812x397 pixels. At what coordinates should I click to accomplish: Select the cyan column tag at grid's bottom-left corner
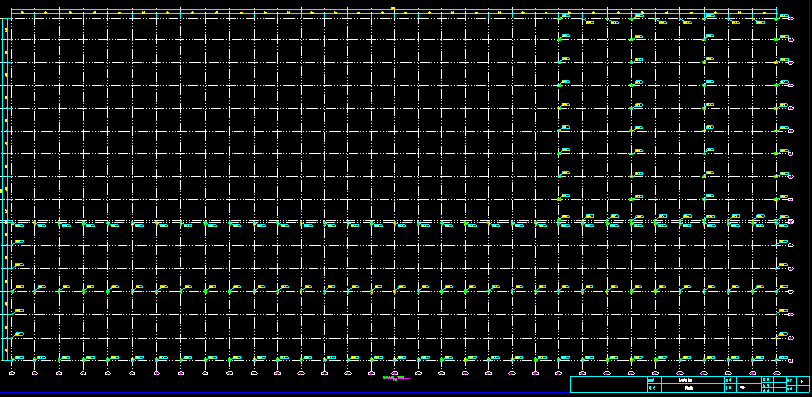pyautogui.click(x=19, y=358)
